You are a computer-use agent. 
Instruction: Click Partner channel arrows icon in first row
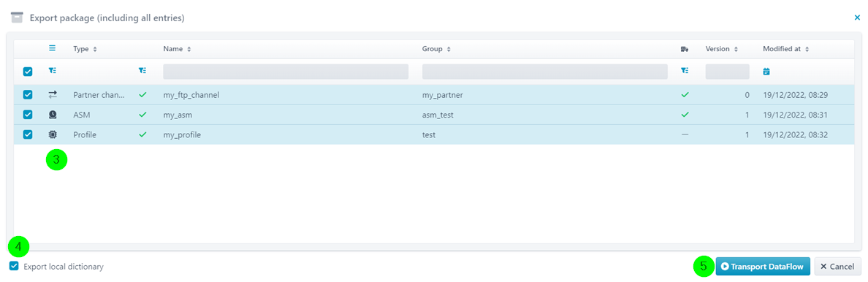pyautogui.click(x=53, y=95)
